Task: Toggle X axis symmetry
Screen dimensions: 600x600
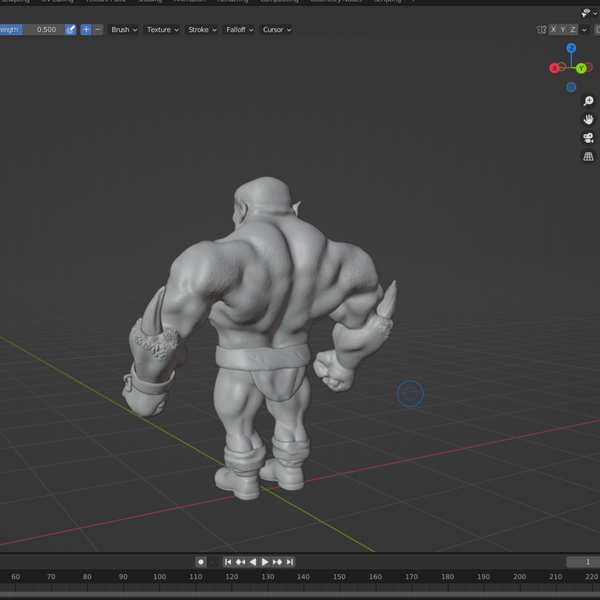Action: (x=553, y=30)
